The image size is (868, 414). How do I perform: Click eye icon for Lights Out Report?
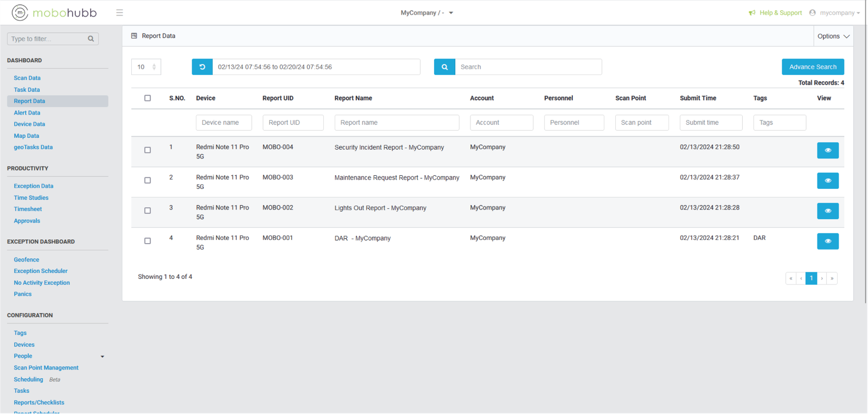click(x=827, y=211)
